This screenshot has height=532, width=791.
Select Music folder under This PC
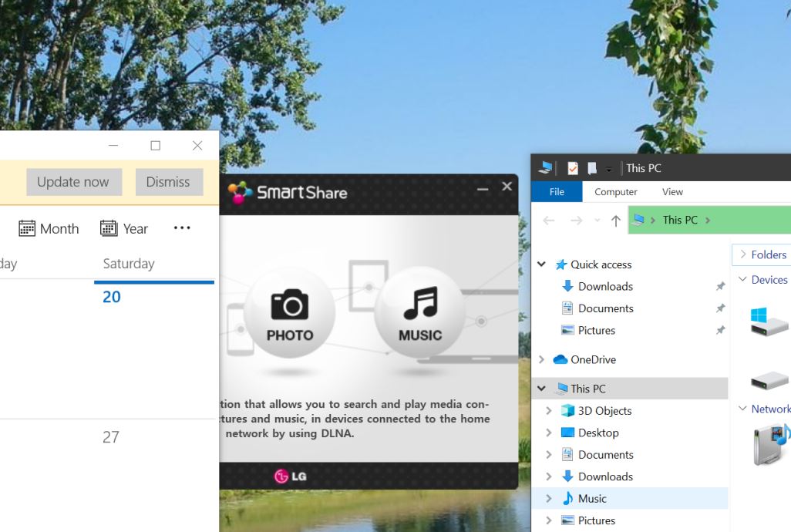(592, 498)
